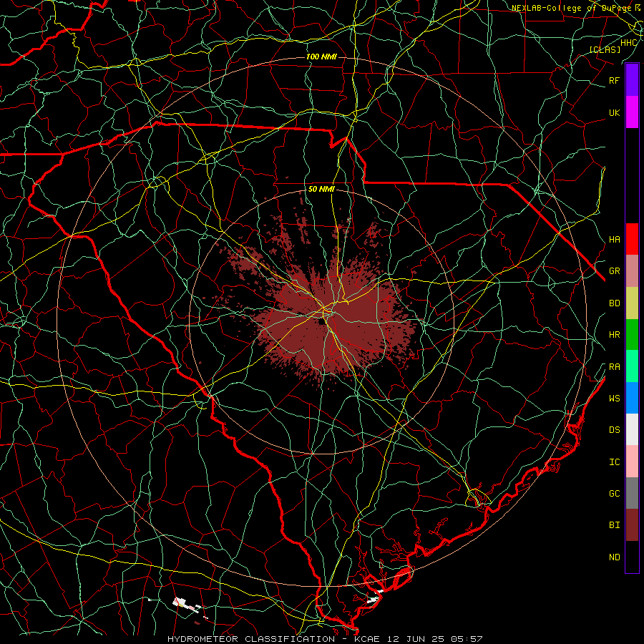Click the "GR" legend label
Viewport: 644px width, 644px height.
[614, 271]
